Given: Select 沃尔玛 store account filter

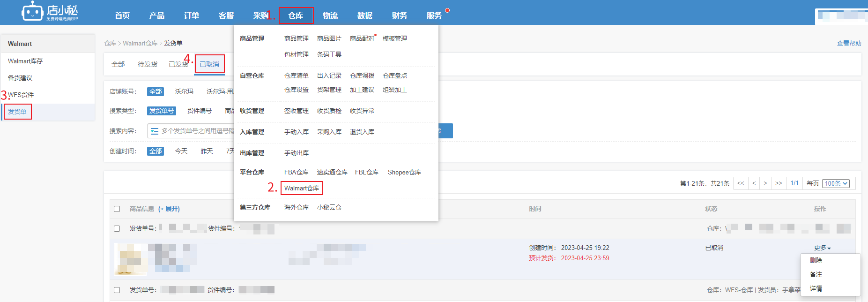Looking at the screenshot, I should coord(184,91).
